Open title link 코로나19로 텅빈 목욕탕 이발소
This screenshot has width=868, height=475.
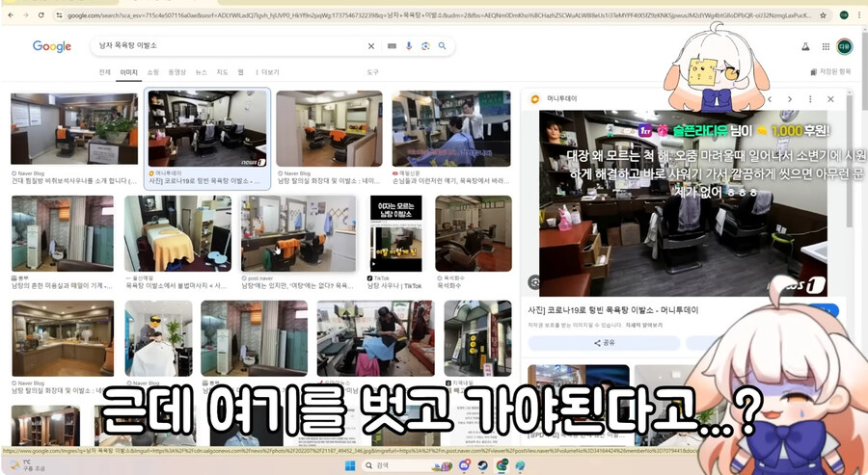613,310
